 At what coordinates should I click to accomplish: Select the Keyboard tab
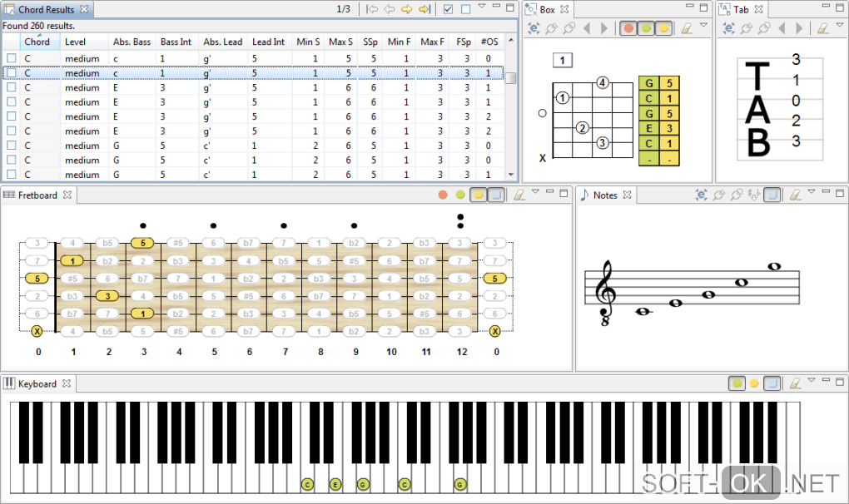point(37,383)
